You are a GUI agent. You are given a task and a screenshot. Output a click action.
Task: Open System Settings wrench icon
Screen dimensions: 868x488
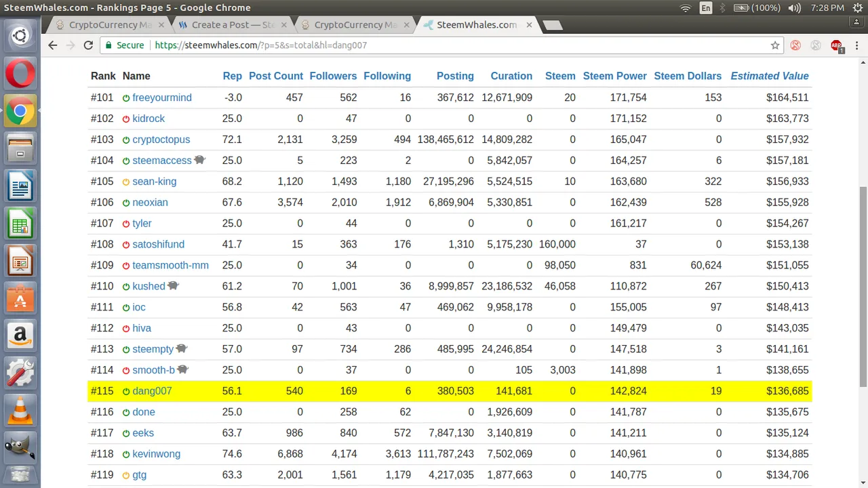pyautogui.click(x=20, y=373)
